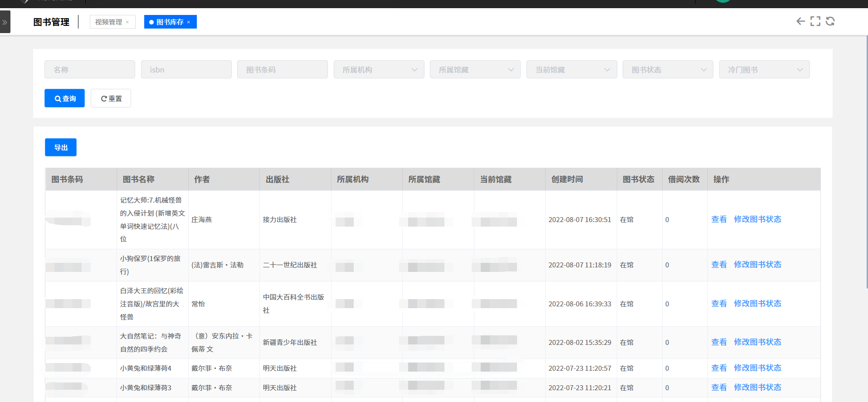Click the 查询 search button
Image resolution: width=868 pixels, height=402 pixels.
point(64,98)
